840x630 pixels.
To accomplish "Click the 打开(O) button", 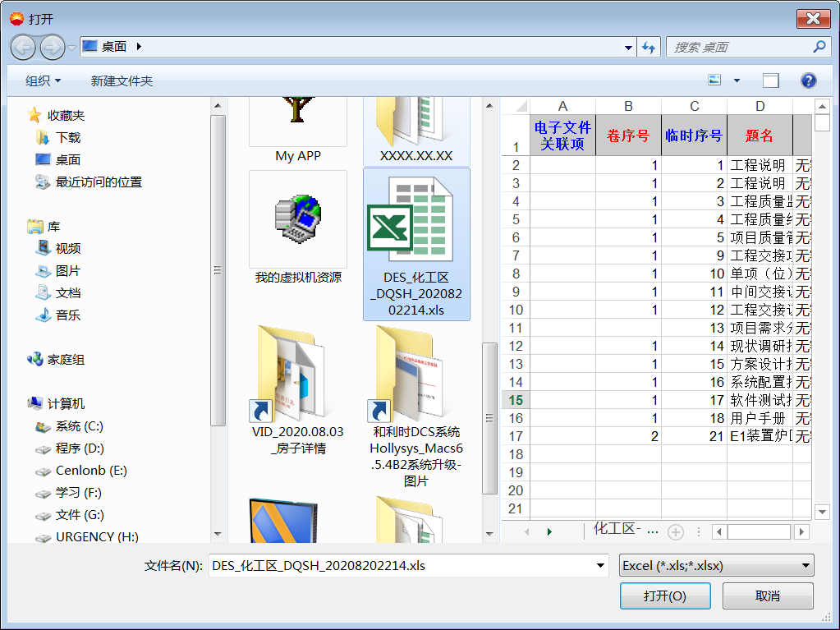I will click(665, 596).
